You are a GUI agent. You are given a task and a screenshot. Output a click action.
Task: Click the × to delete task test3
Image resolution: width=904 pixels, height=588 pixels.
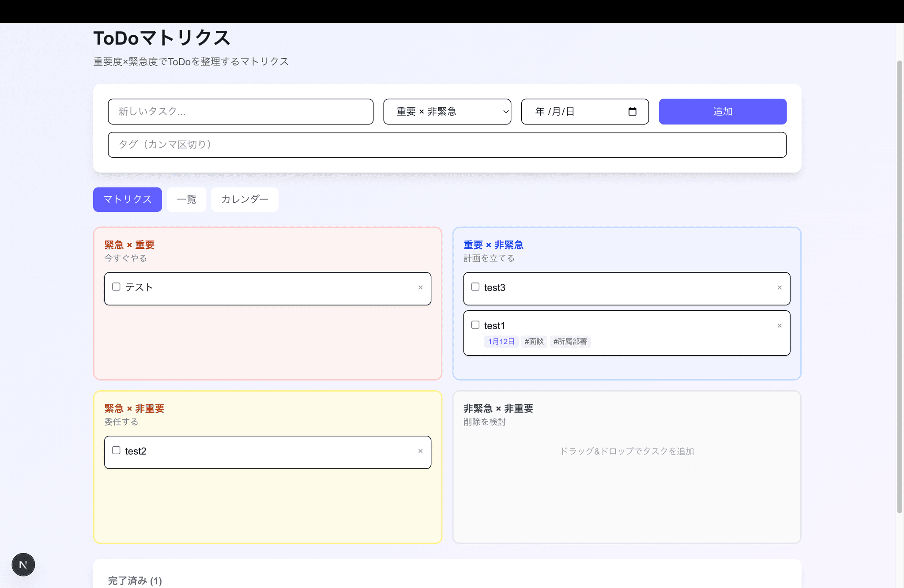(779, 287)
